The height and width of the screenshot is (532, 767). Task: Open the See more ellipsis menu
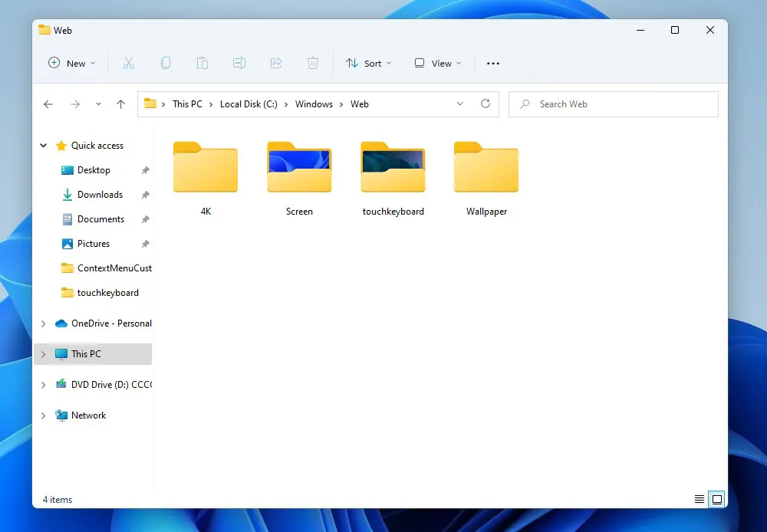[x=493, y=63]
